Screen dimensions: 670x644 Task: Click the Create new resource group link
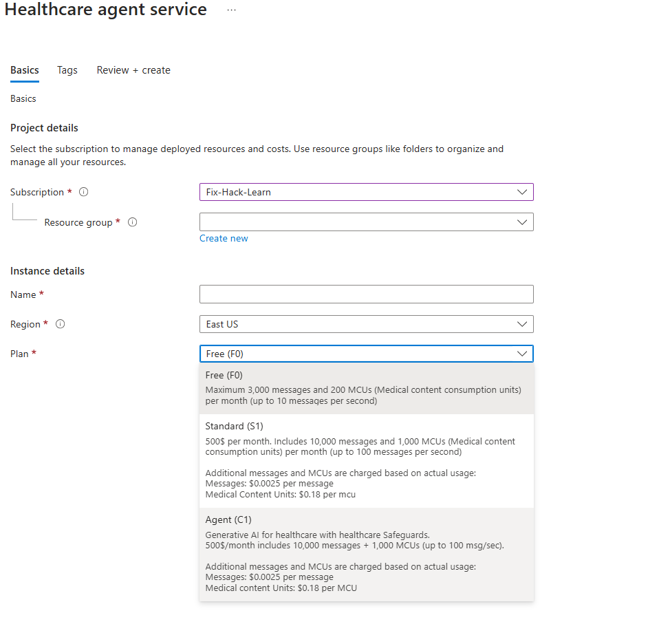click(x=224, y=238)
